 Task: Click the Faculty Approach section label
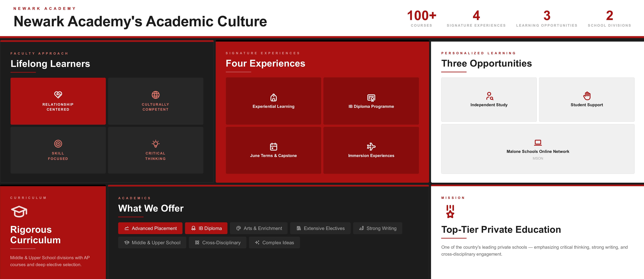39,53
